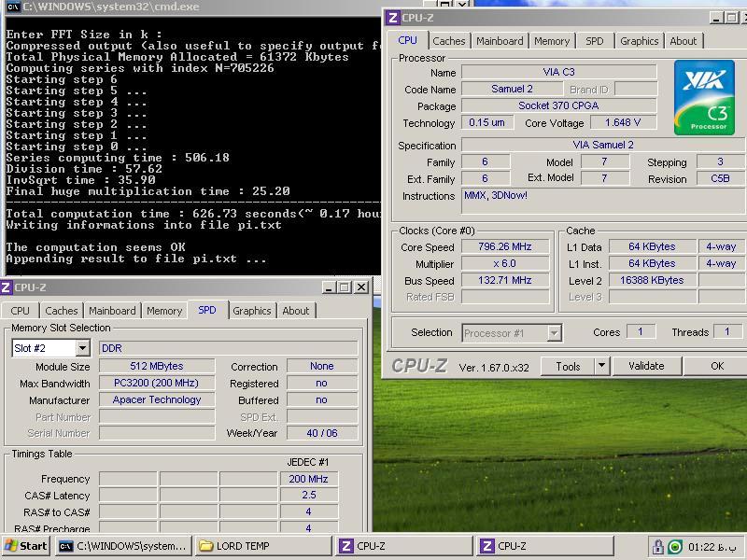
Task: Click the system tray clock 01:22
Action: [712, 547]
